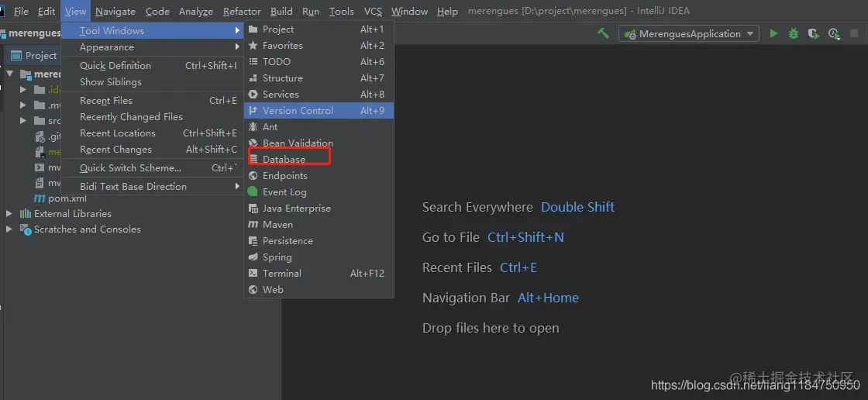
Task: Open Event Log with green circle icon
Action: click(x=319, y=191)
